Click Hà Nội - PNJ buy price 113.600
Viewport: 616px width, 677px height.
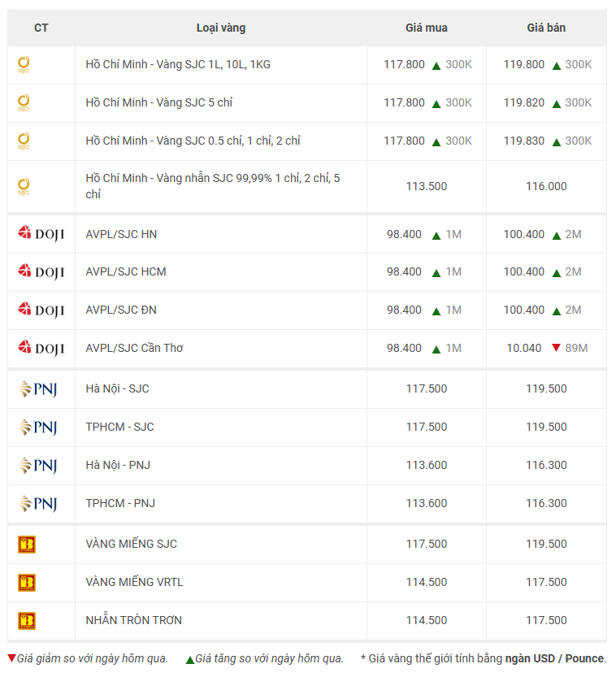click(x=427, y=465)
